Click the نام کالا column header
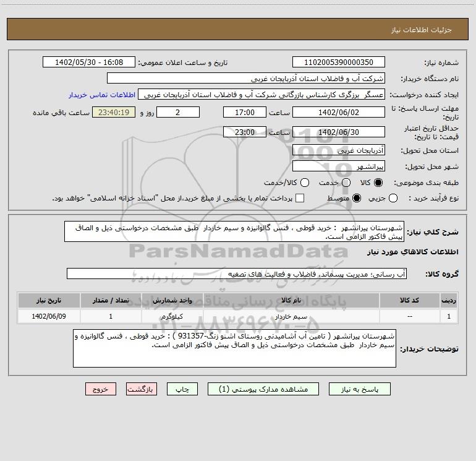The width and height of the screenshot is (476, 461). 291,301
